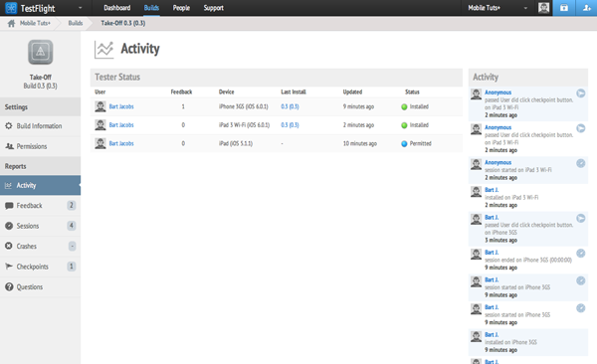Click the Feedback count badge 2
597x364 pixels.
tap(72, 205)
